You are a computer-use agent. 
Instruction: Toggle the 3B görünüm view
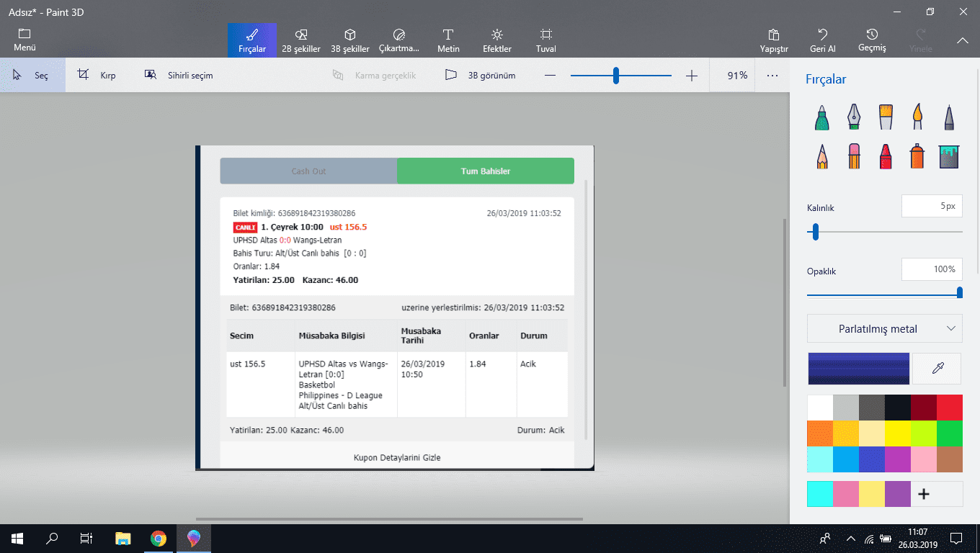click(481, 75)
